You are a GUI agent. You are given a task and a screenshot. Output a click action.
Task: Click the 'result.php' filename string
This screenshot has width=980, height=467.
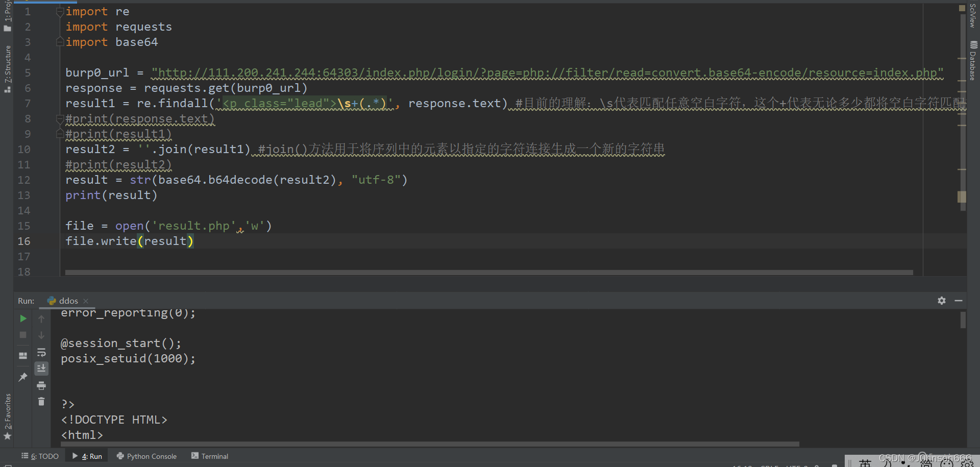click(193, 226)
